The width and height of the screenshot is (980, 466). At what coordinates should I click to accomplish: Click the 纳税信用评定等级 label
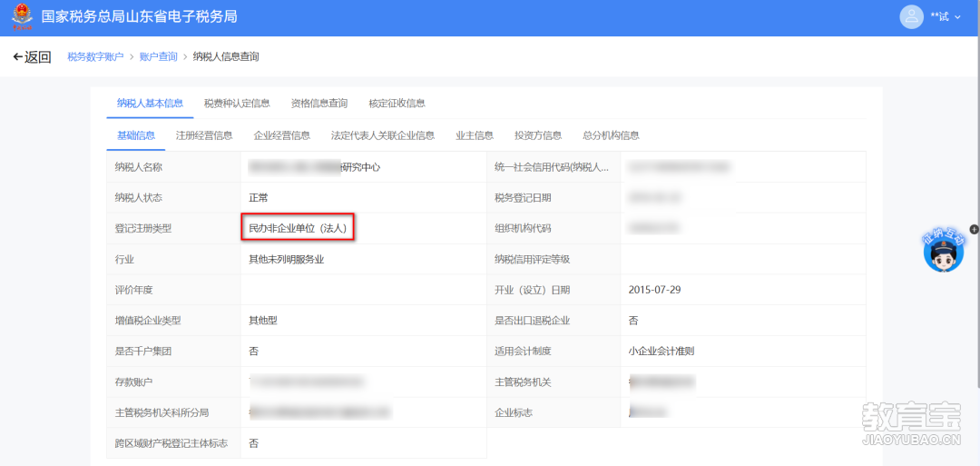532,259
